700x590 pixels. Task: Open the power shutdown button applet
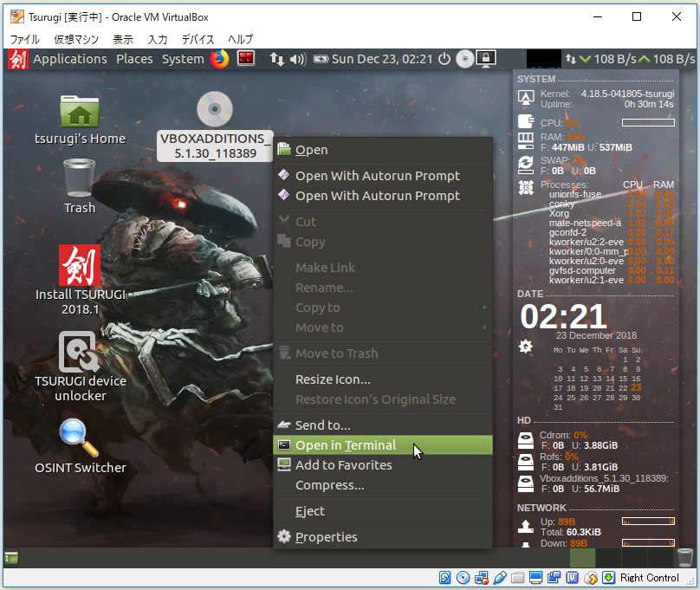444,58
